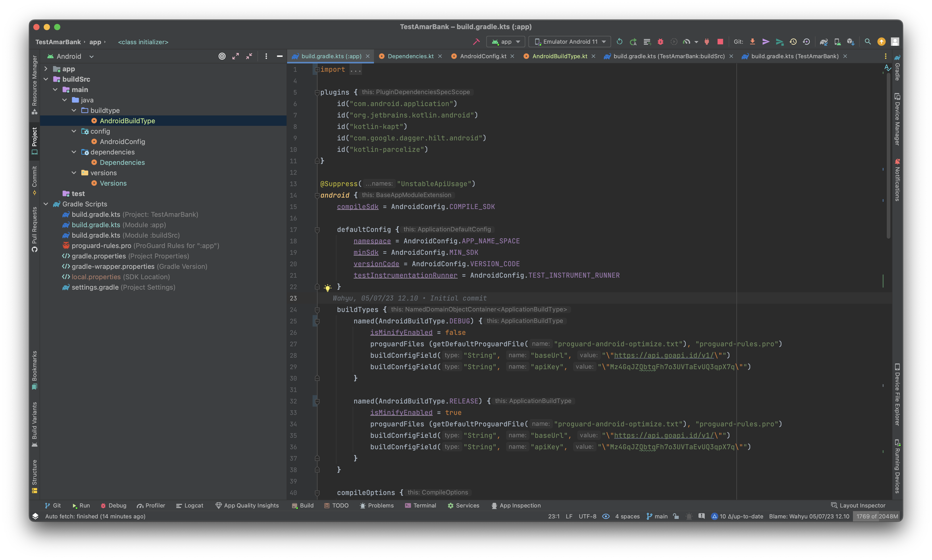Select proguard-rules.pro in project tree
The height and width of the screenshot is (560, 932).
tap(141, 246)
